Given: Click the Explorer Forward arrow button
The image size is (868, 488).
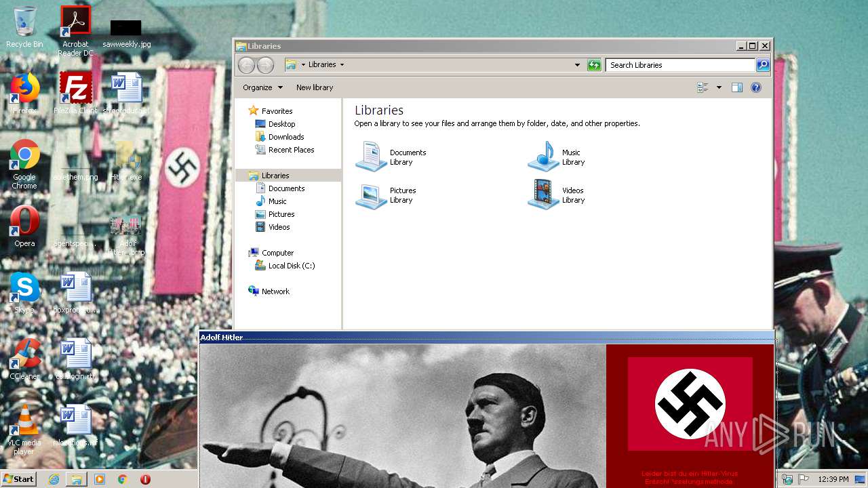Looking at the screenshot, I should (x=265, y=65).
